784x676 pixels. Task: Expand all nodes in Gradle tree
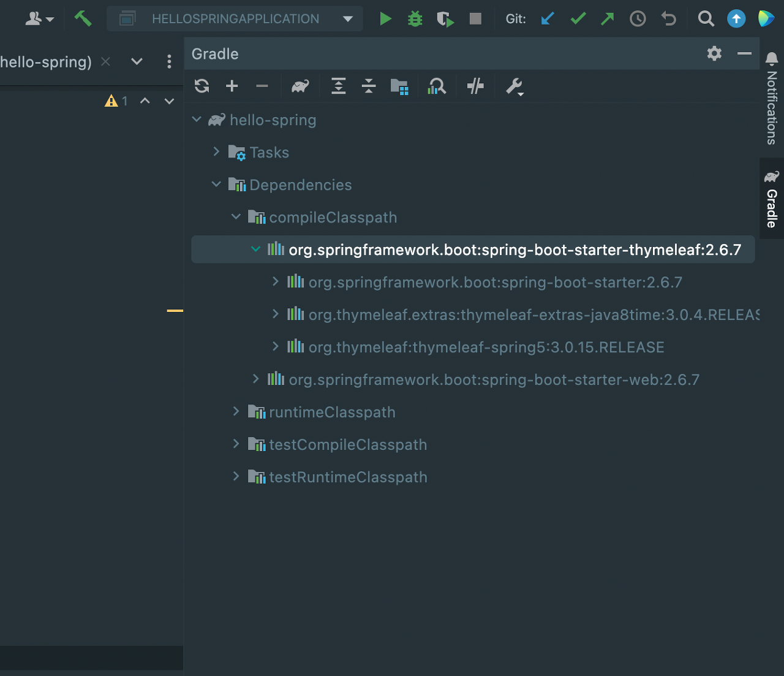(338, 86)
